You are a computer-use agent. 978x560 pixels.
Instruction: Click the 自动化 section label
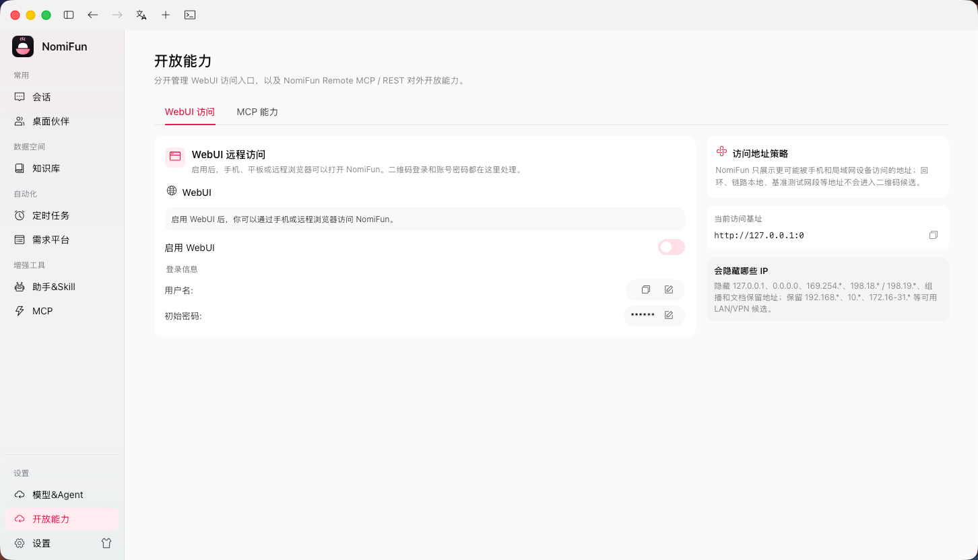[x=26, y=194]
